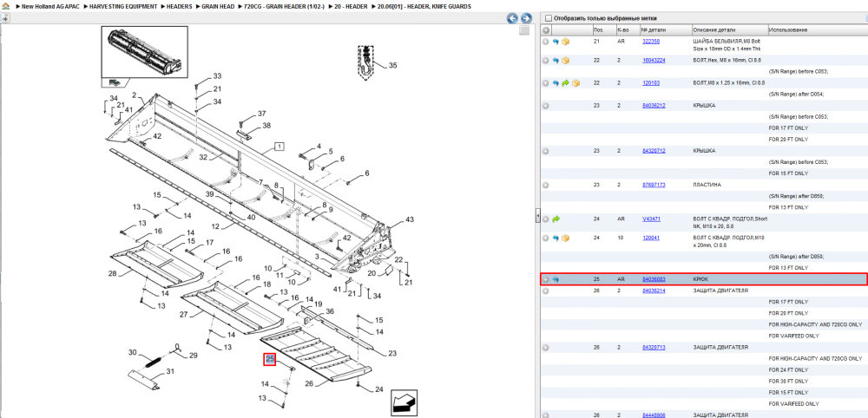Screen dimensions: 868x418
Task: Click 'Описание детали' column header
Action: coord(716,29)
